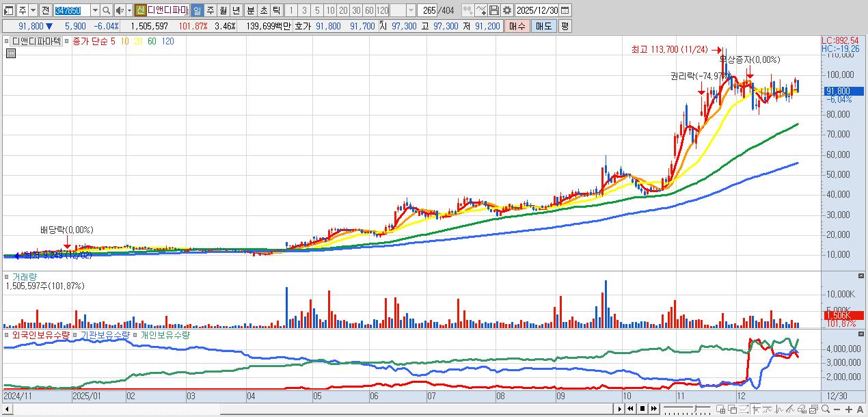Select the 분 minute chart toggle
The width and height of the screenshot is (868, 417).
[x=251, y=10]
